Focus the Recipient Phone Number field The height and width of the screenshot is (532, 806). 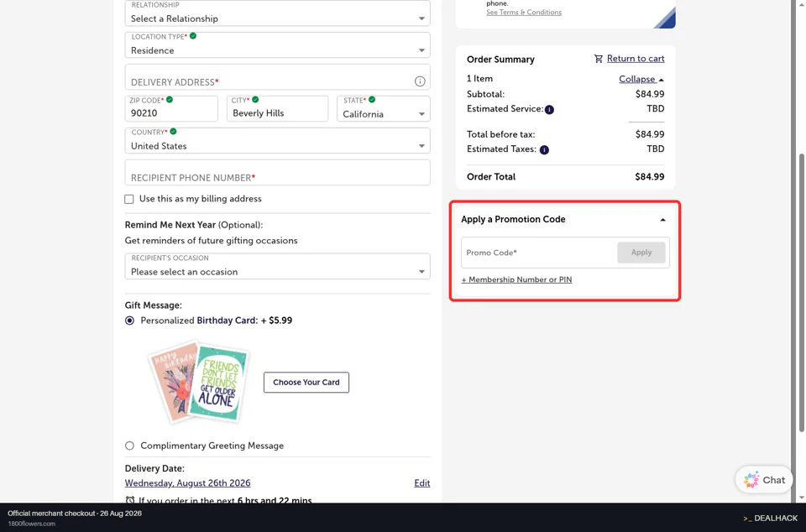(x=278, y=172)
